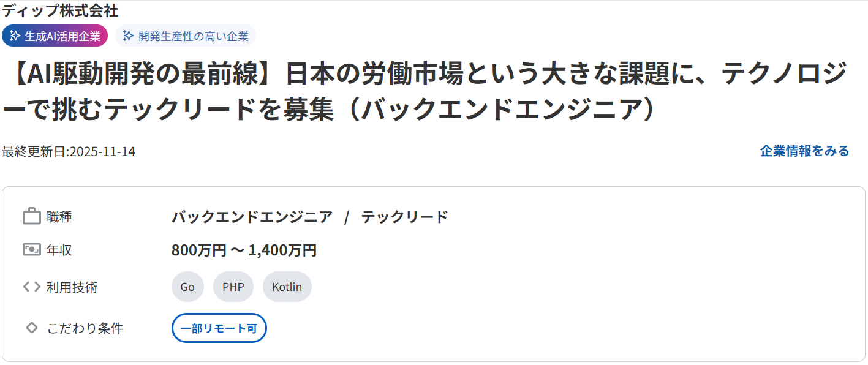Click the 一部リモート可 condition chip
868x365 pixels.
pyautogui.click(x=219, y=328)
